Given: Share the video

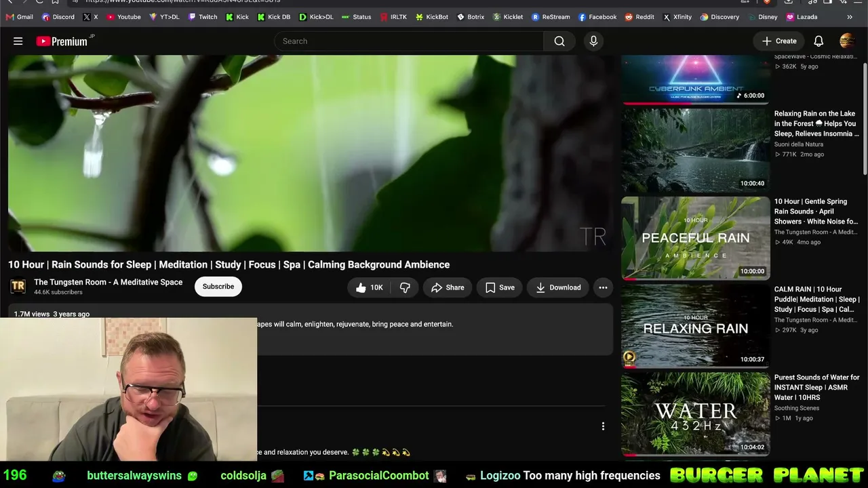Looking at the screenshot, I should 448,287.
